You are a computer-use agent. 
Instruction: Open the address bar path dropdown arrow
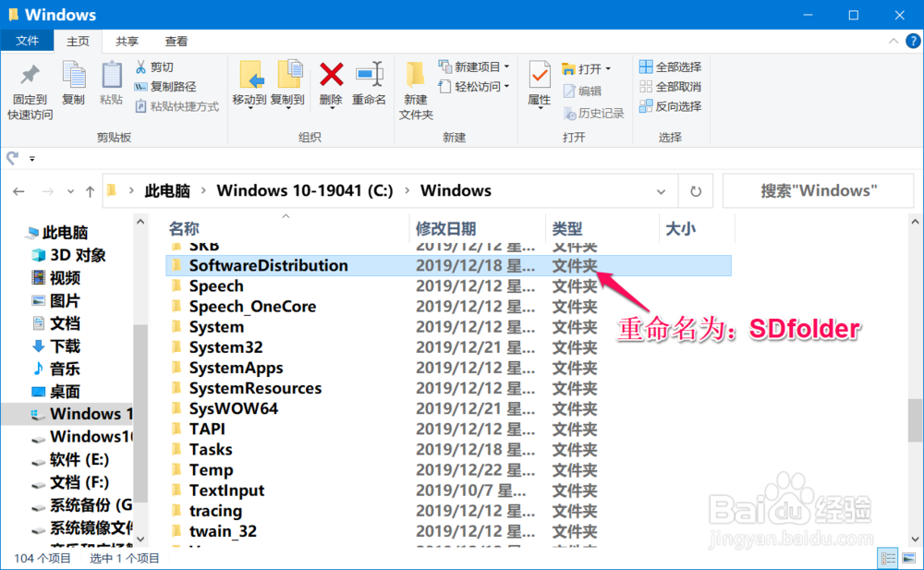click(660, 190)
